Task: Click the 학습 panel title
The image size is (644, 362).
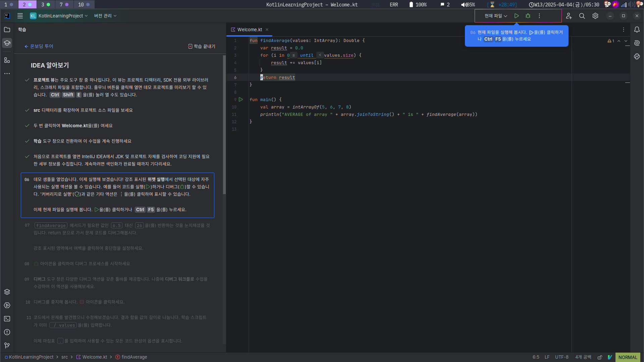Action: [x=22, y=30]
